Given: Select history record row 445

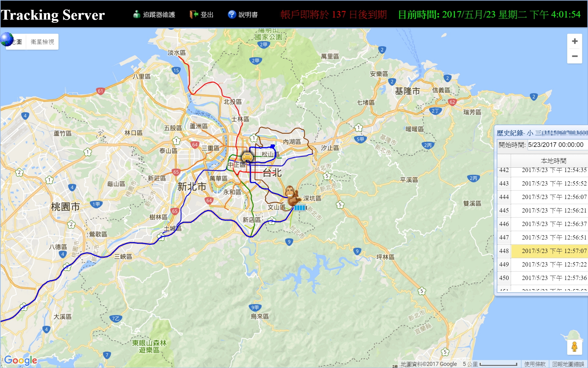Looking at the screenshot, I should (542, 210).
